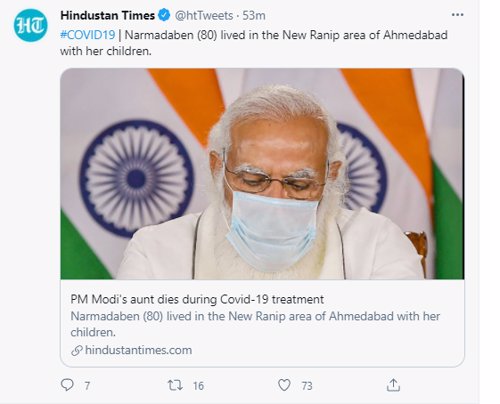The image size is (500, 404).
Task: Open the Hindustan Times display name
Action: [x=107, y=15]
